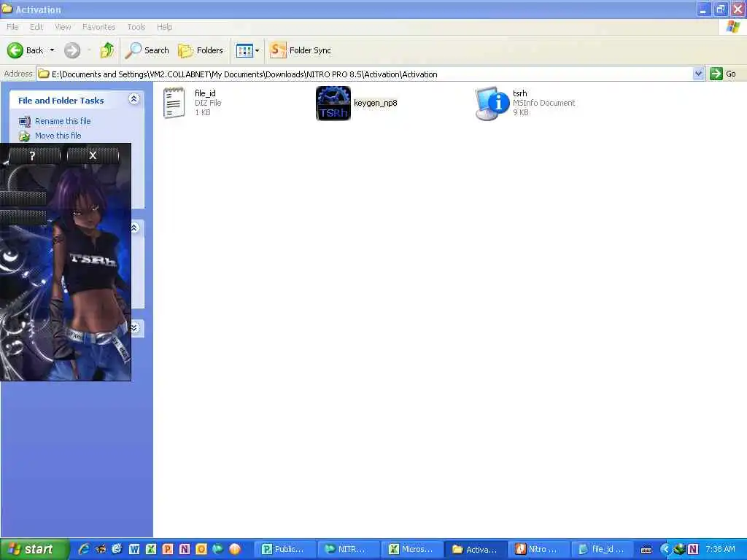Image resolution: width=747 pixels, height=560 pixels.
Task: Switch to Publisher taskbar window
Action: 284,549
